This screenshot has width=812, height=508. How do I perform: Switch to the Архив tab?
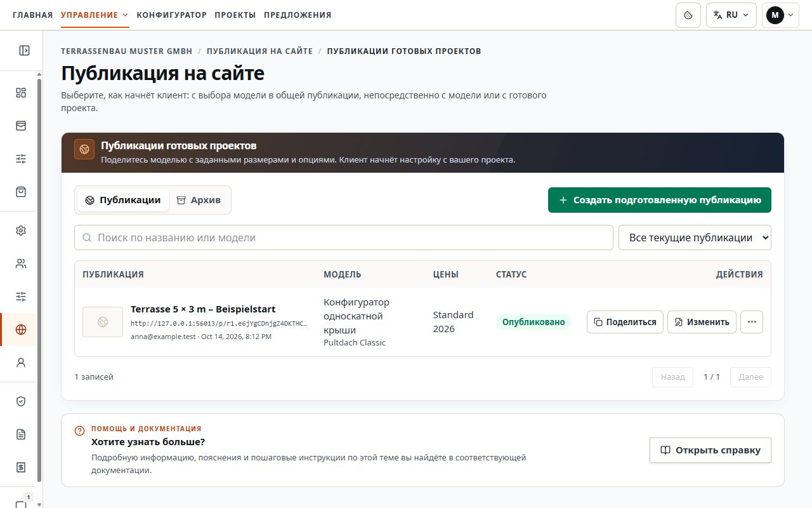pyautogui.click(x=199, y=200)
